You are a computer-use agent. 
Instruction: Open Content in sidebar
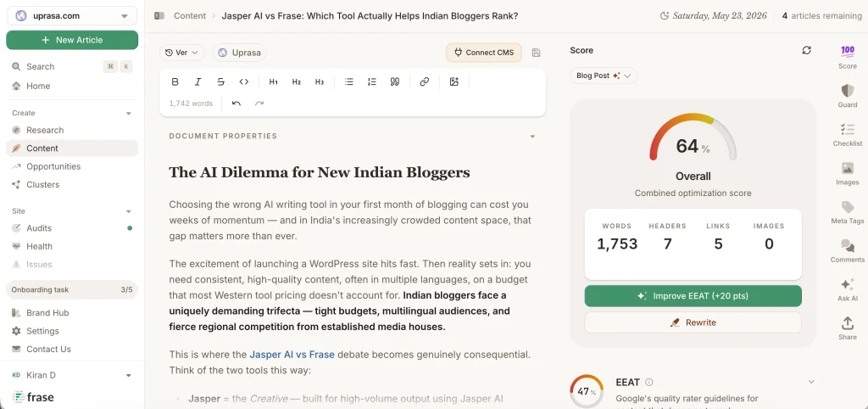[72, 148]
